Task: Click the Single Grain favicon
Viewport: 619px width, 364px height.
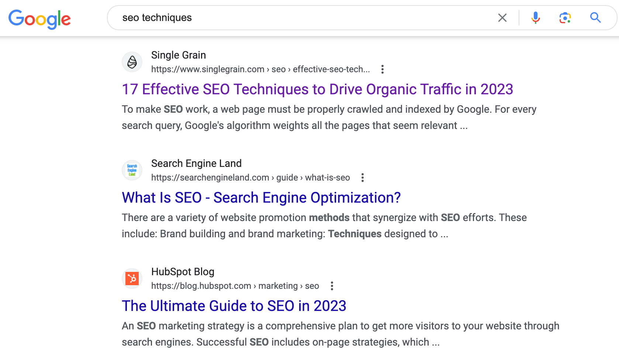Action: tap(132, 62)
